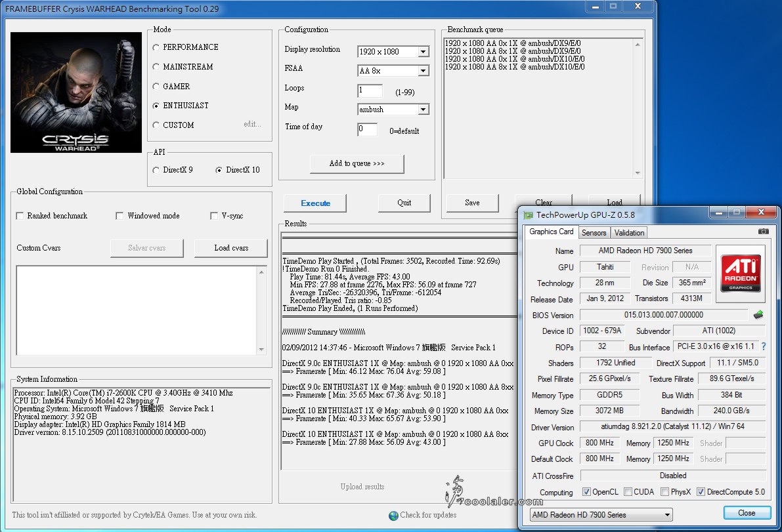
Task: Click the BIOS save chip icon in GPU-Z
Action: pos(758,315)
